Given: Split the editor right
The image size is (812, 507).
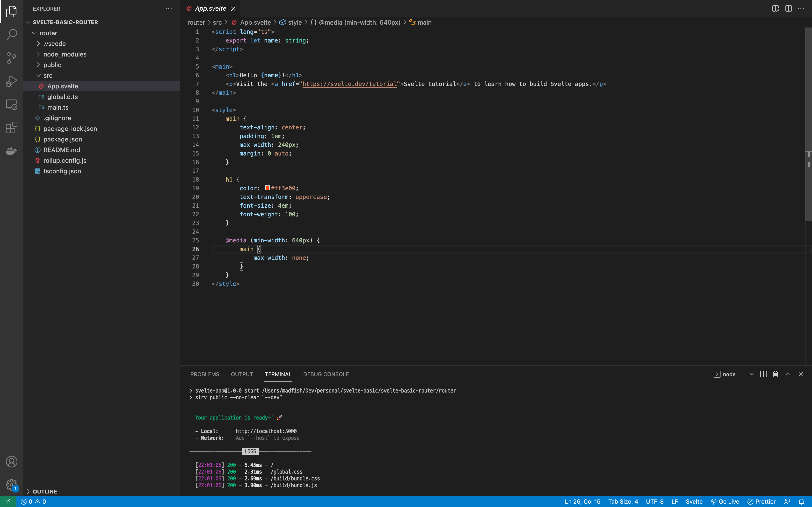Looking at the screenshot, I should point(788,9).
